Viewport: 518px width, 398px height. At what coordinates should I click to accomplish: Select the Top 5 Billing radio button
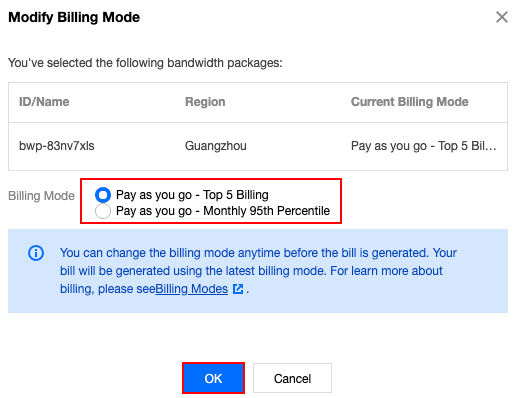[103, 195]
